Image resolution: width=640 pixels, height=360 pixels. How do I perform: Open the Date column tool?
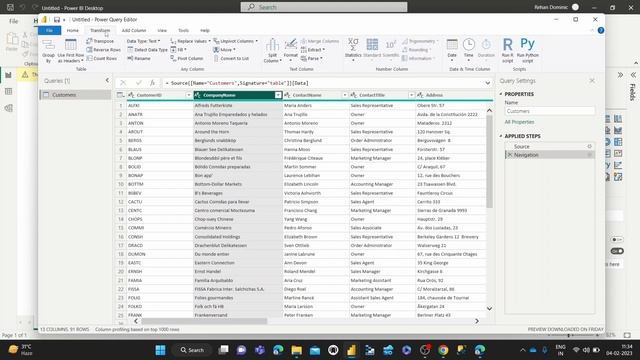pyautogui.click(x=452, y=49)
